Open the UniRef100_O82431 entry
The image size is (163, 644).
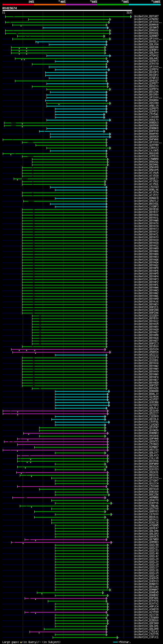[146, 472]
